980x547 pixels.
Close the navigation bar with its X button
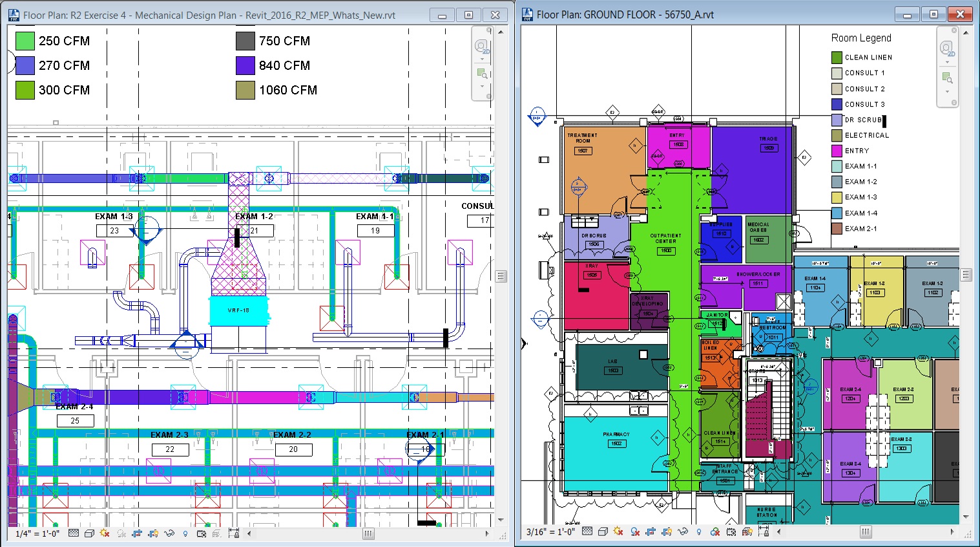pyautogui.click(x=489, y=29)
